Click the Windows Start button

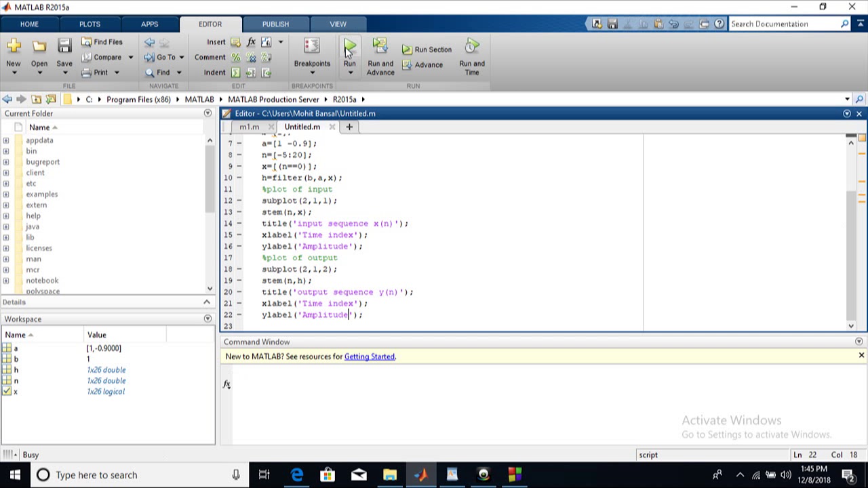pyautogui.click(x=15, y=475)
